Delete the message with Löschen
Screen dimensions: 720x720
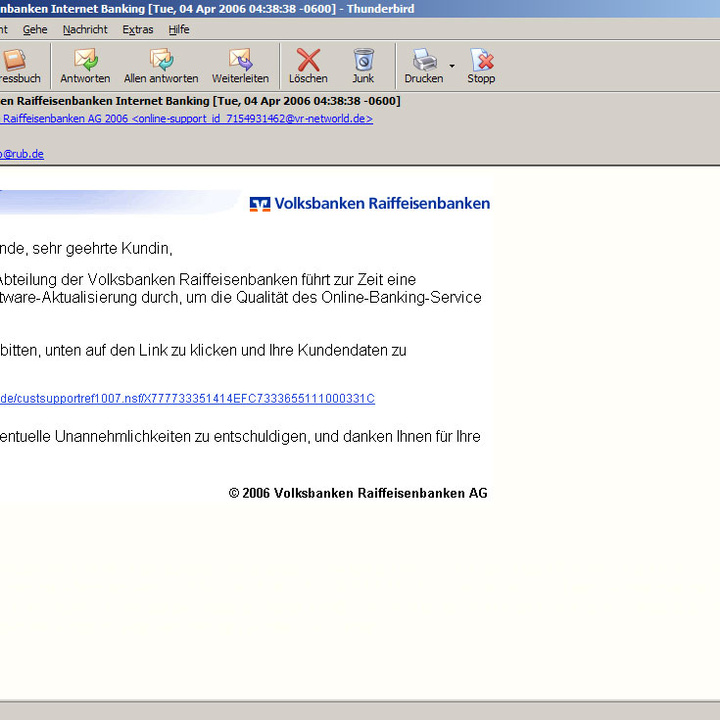pos(308,66)
